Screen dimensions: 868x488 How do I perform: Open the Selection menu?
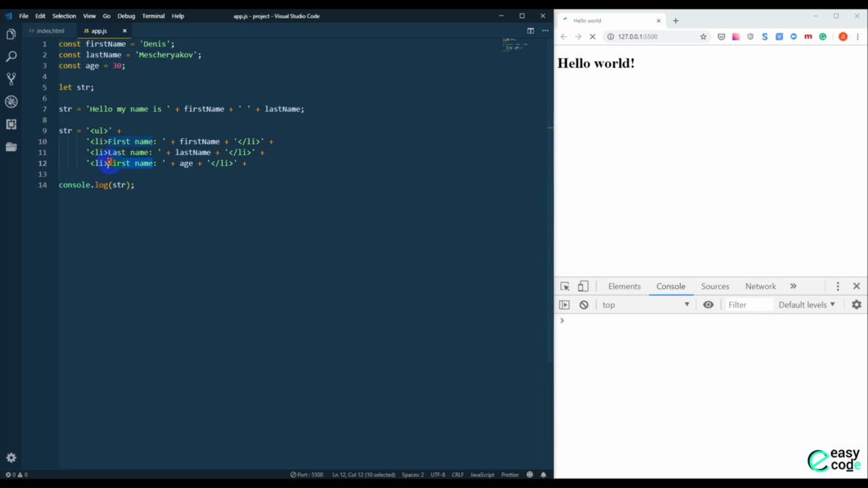[x=64, y=16]
